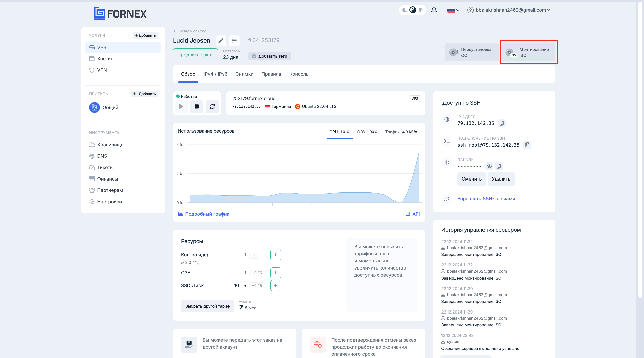Click Удалить password button
The width and height of the screenshot is (644, 358).
click(x=501, y=179)
